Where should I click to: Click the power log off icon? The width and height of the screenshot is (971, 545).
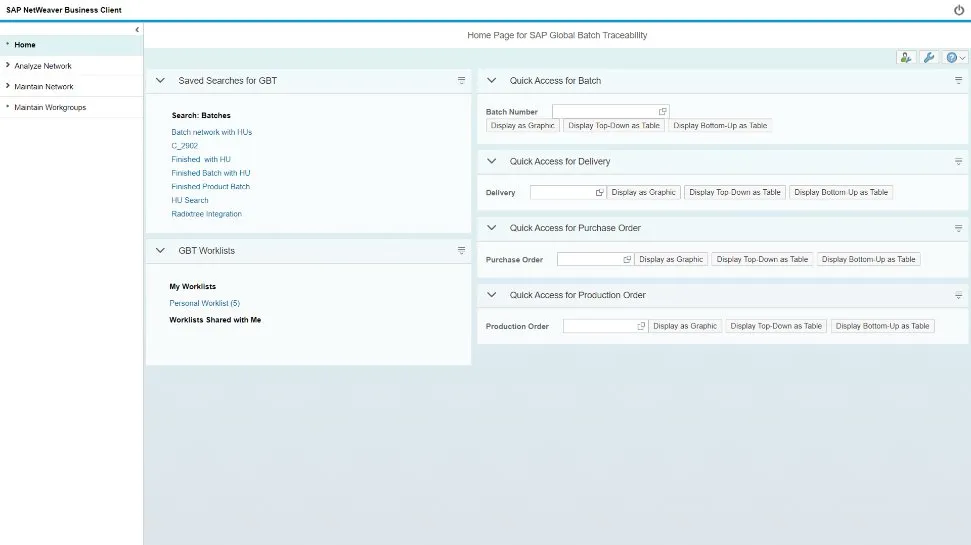click(x=959, y=10)
